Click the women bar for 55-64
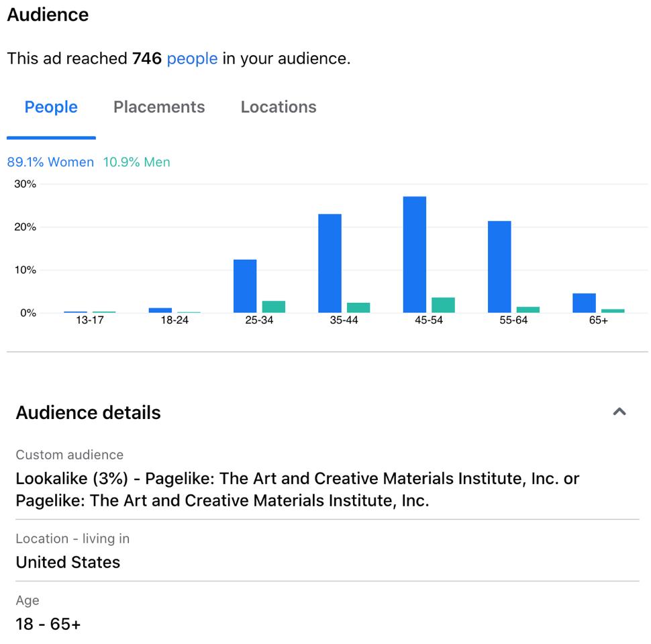Screen dimensions: 651x644 499,267
